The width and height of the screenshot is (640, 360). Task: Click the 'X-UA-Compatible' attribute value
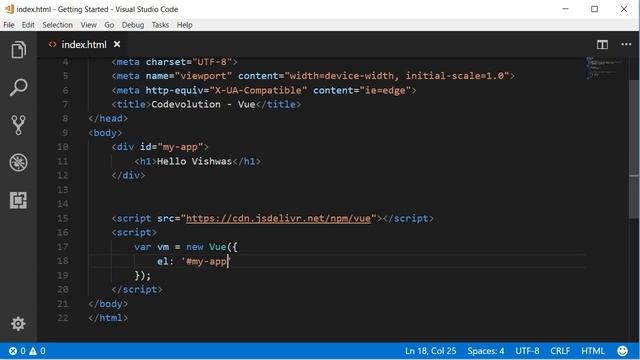(x=258, y=90)
